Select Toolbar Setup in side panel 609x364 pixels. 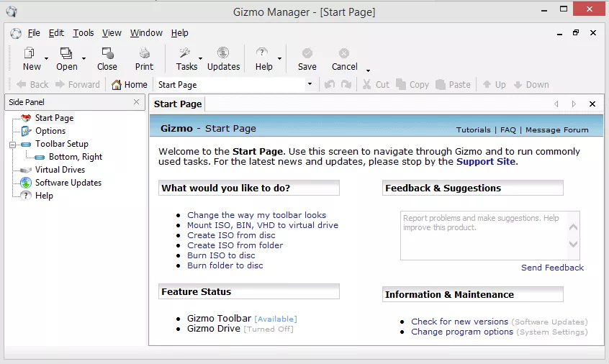tap(62, 144)
